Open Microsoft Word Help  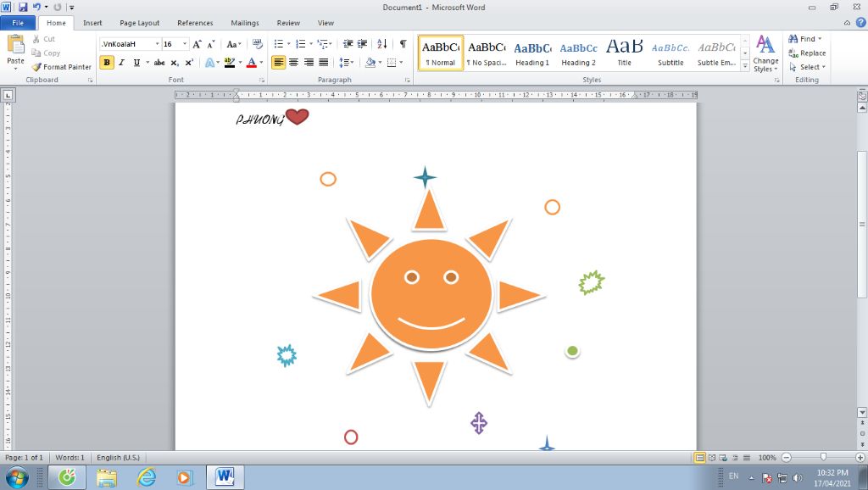coord(861,23)
